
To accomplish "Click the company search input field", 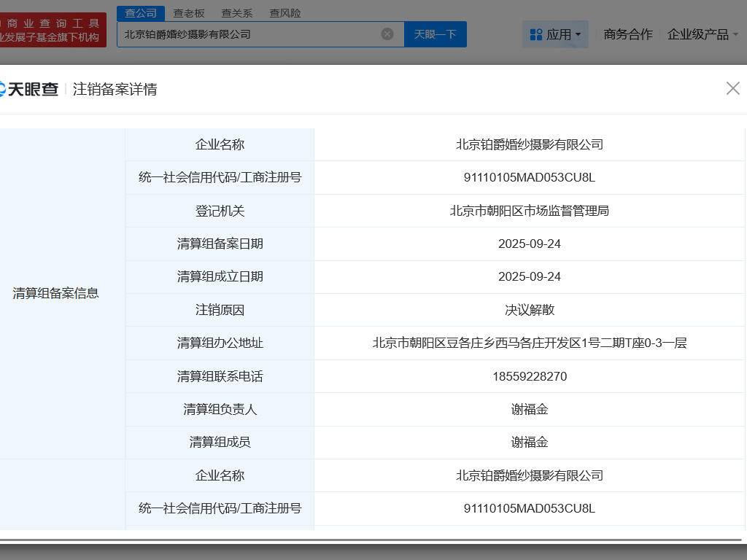I will pos(248,34).
